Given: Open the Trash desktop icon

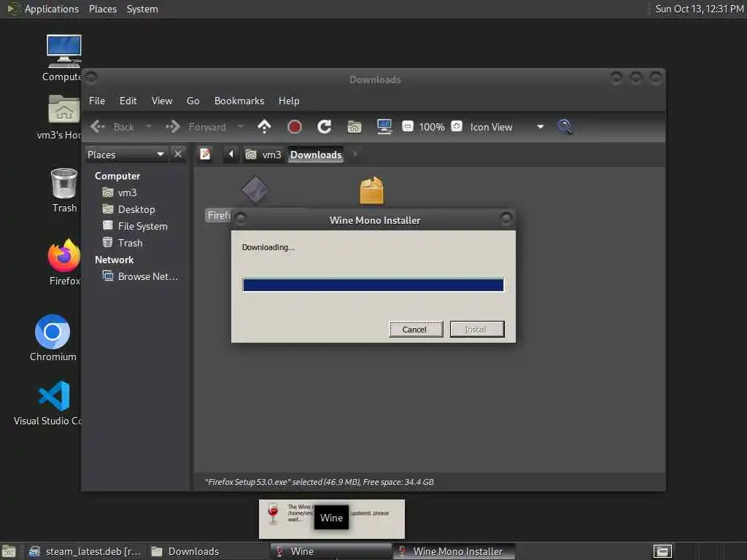Looking at the screenshot, I should [x=64, y=184].
